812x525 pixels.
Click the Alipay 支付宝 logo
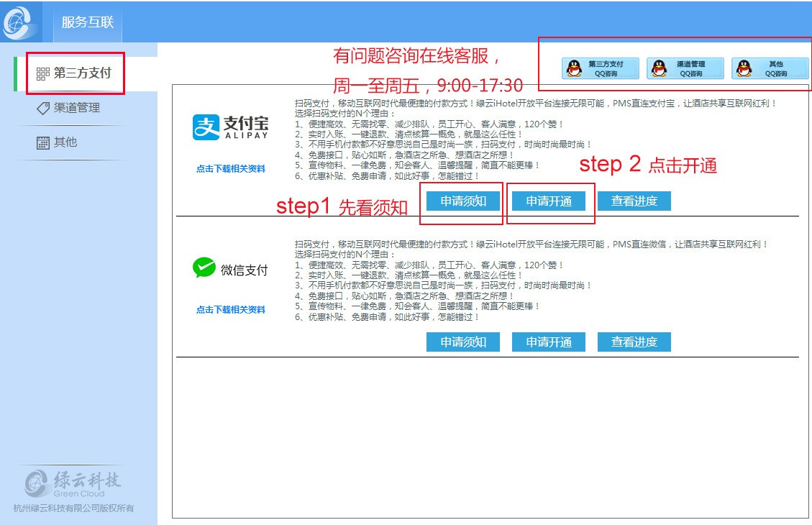point(230,127)
